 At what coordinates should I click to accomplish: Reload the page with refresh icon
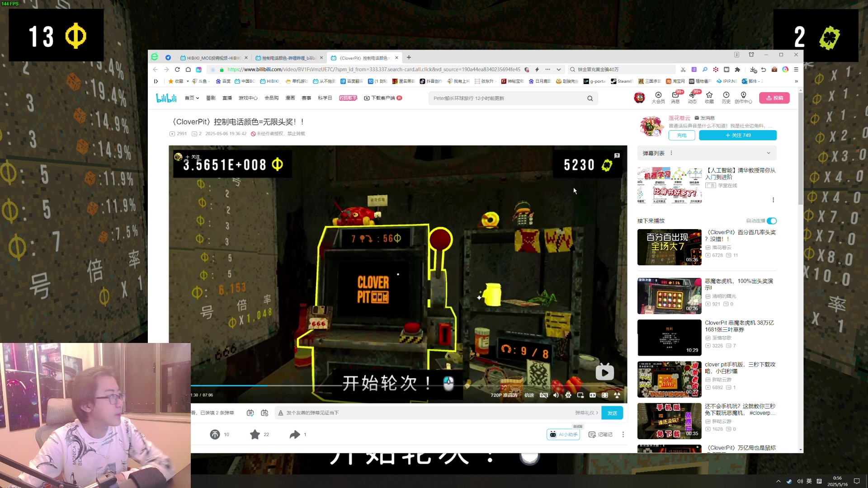177,70
